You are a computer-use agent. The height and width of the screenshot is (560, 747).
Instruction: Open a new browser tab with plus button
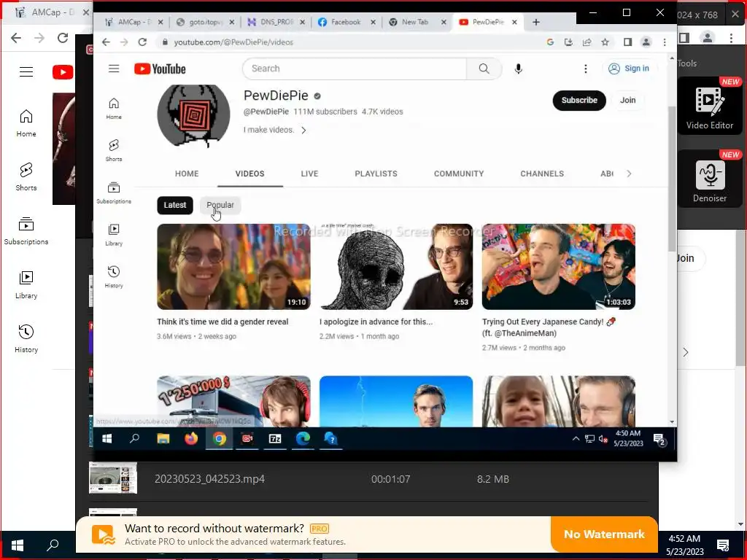click(536, 22)
